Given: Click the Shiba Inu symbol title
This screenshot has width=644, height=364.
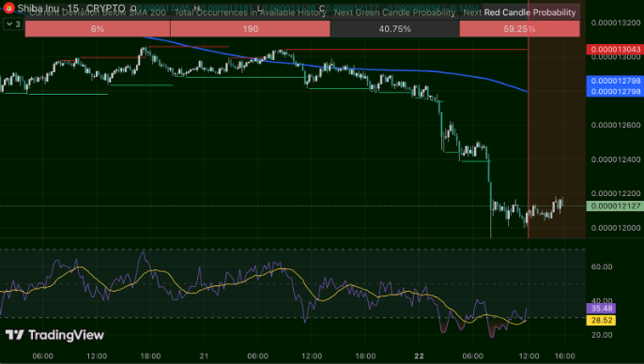Looking at the screenshot, I should 38,8.
